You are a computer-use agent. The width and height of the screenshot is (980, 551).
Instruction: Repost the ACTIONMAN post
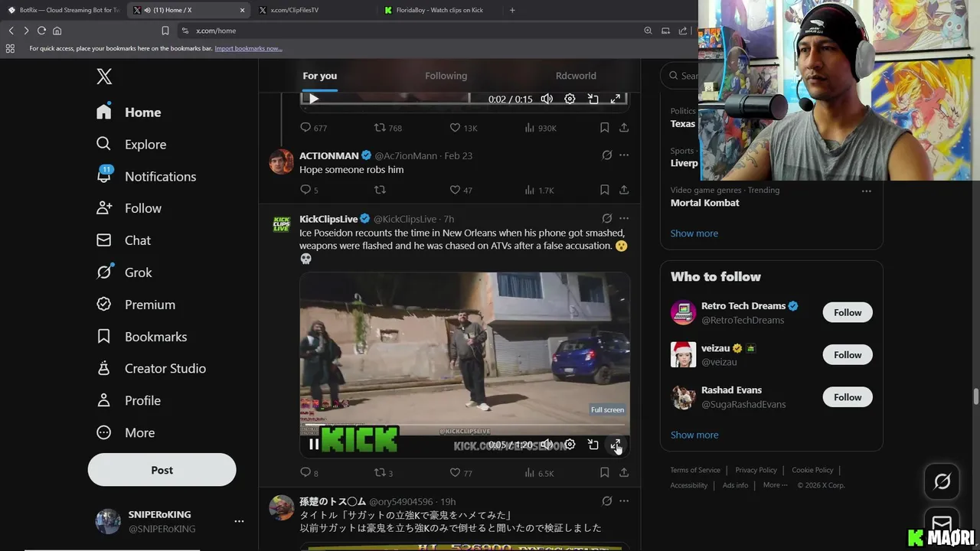[380, 190]
